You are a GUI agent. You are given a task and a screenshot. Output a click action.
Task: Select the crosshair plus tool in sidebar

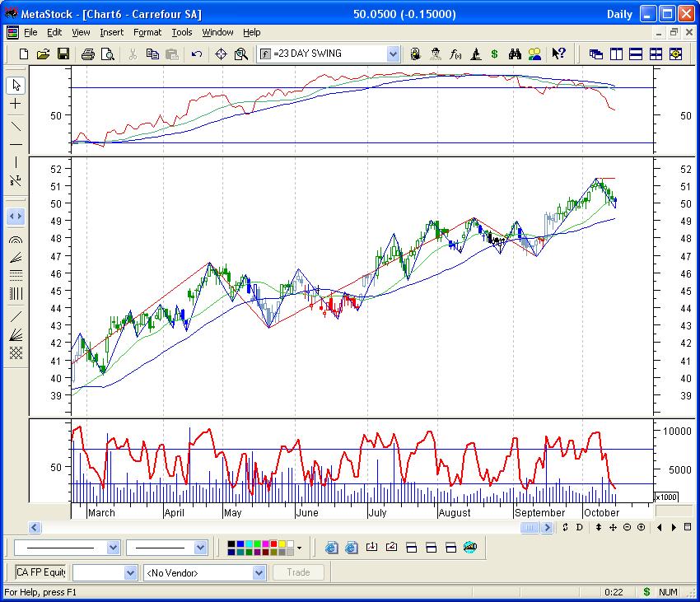[15, 105]
